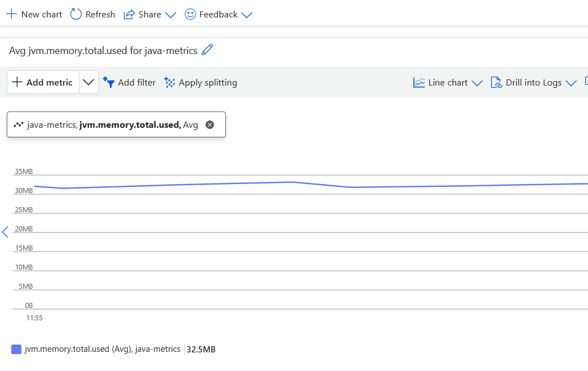The width and height of the screenshot is (588, 371).
Task: Edit chart title with pencil icon
Action: [207, 50]
